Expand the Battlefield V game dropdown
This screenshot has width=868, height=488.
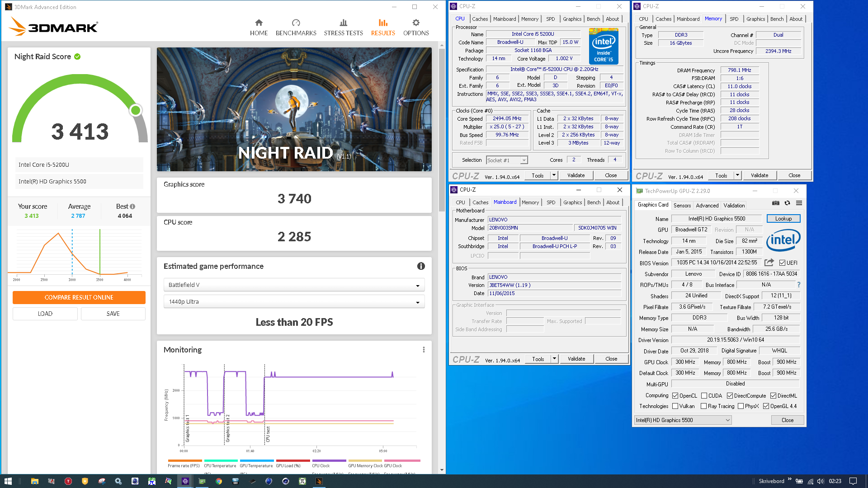coord(294,285)
